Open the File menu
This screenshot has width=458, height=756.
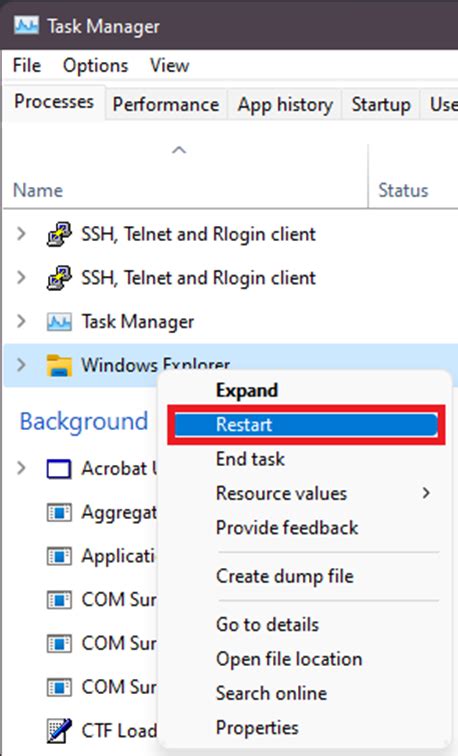pyautogui.click(x=27, y=66)
